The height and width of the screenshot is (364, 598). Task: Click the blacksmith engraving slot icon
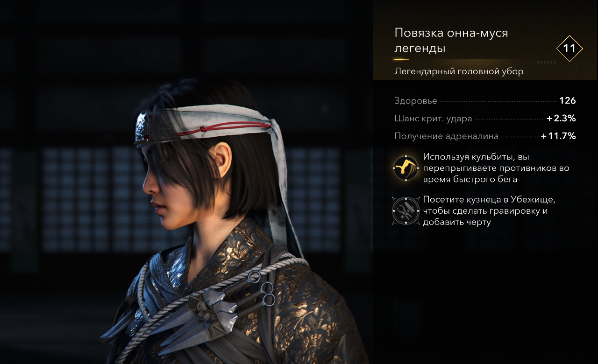pyautogui.click(x=406, y=210)
